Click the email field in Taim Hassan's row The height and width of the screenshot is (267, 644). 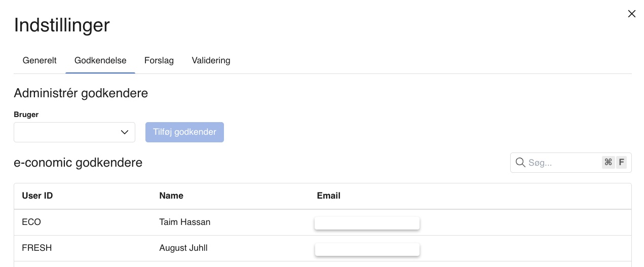coord(367,223)
